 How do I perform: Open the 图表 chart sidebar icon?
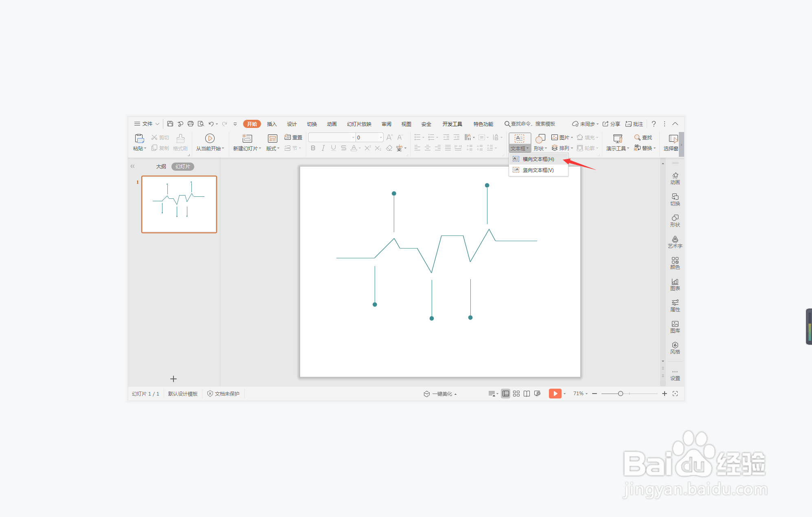pos(675,284)
